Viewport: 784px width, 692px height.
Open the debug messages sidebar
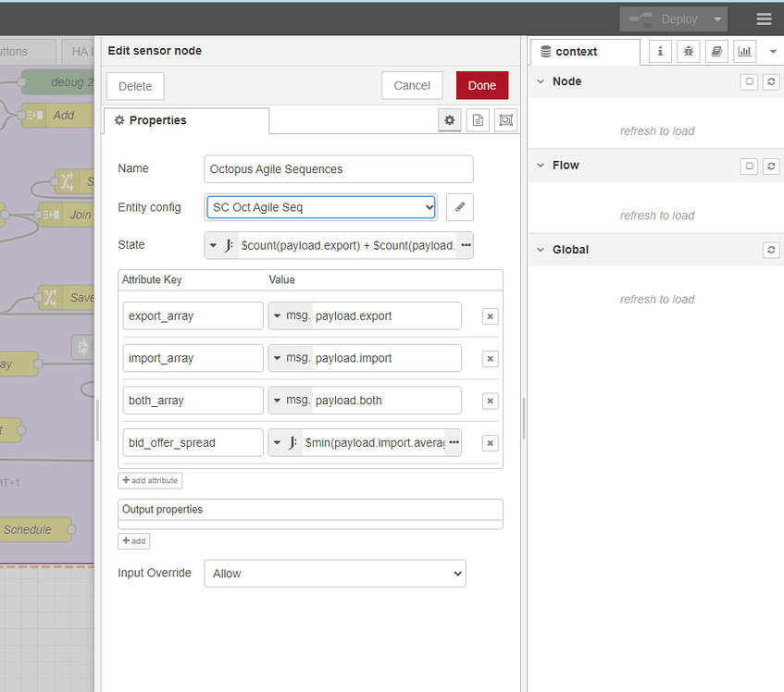click(x=688, y=51)
